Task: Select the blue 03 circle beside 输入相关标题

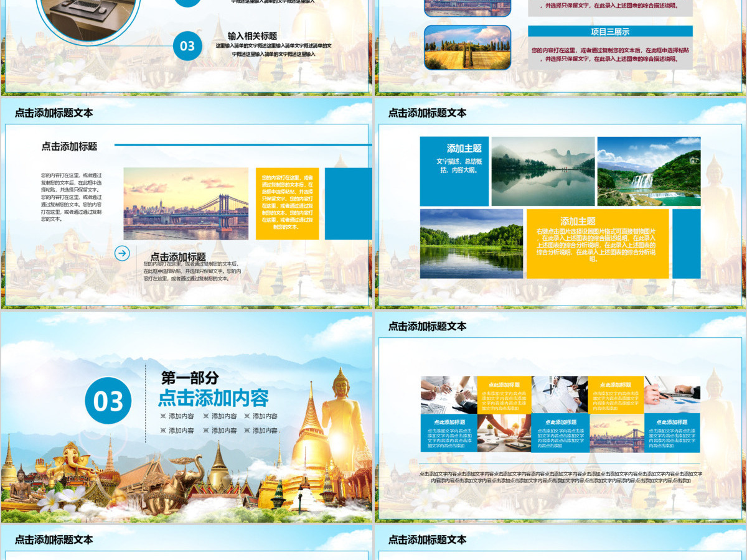Action: pyautogui.click(x=187, y=45)
